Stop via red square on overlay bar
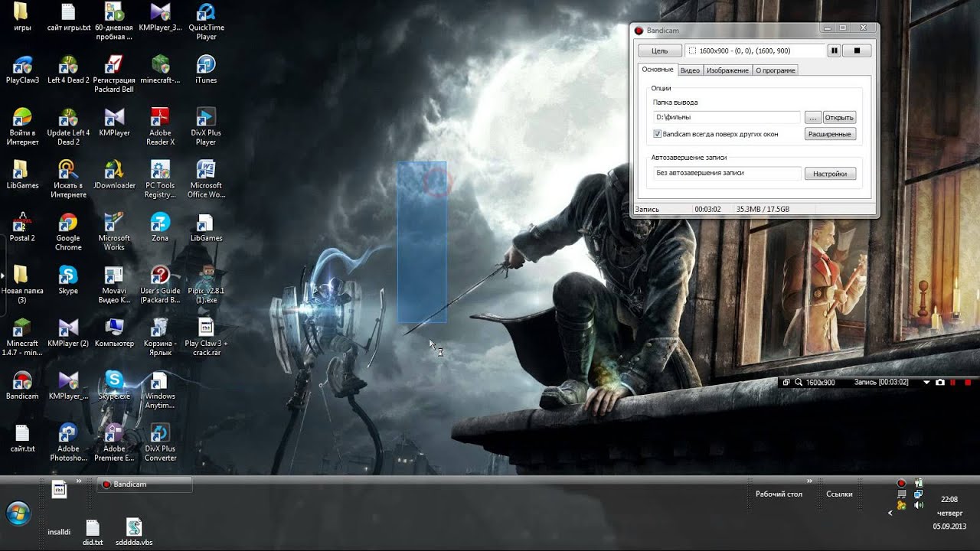This screenshot has height=551, width=980. (968, 382)
